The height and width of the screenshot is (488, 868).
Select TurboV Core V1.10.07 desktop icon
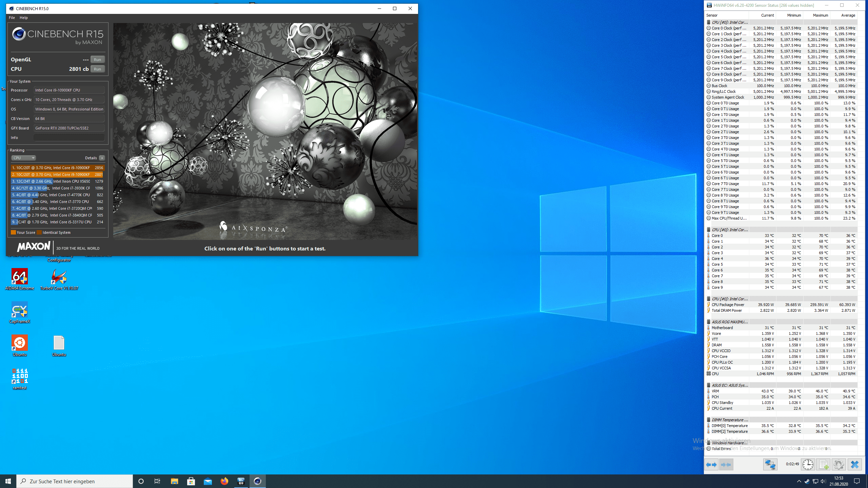coord(59,280)
